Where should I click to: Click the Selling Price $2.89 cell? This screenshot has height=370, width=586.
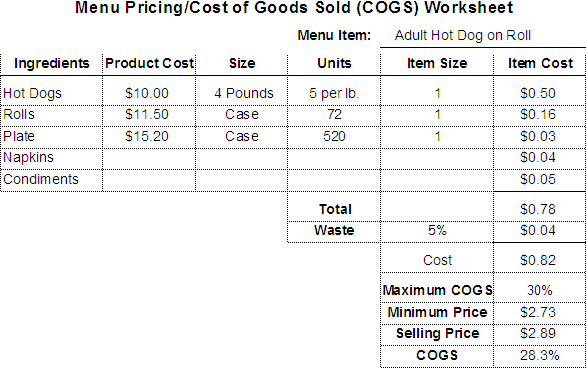(539, 334)
